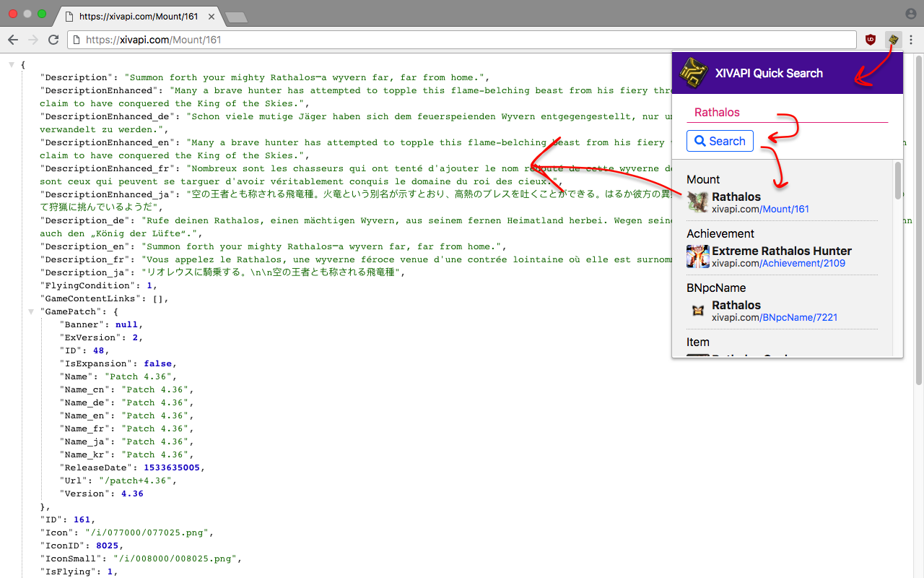Open the xivapi.com/Achievement/2109 result link

coord(778,264)
